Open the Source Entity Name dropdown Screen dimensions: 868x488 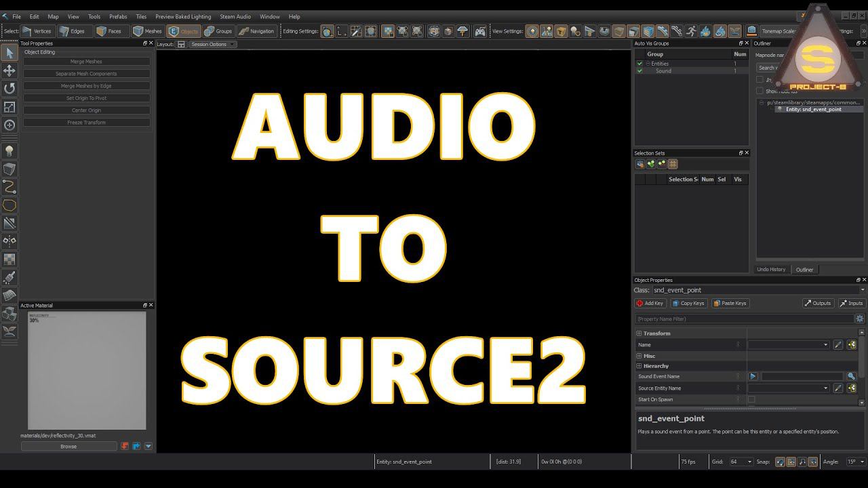[789, 388]
